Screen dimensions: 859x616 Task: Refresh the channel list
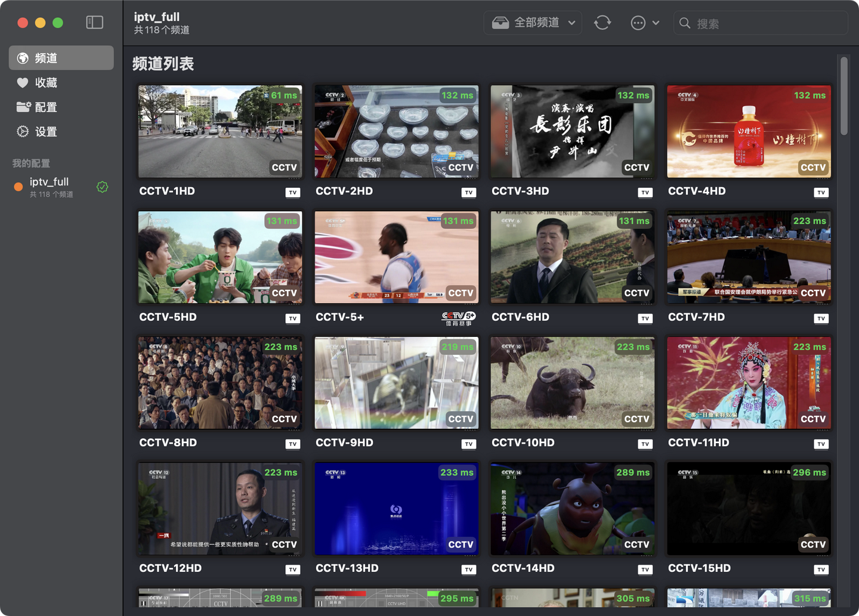click(602, 23)
